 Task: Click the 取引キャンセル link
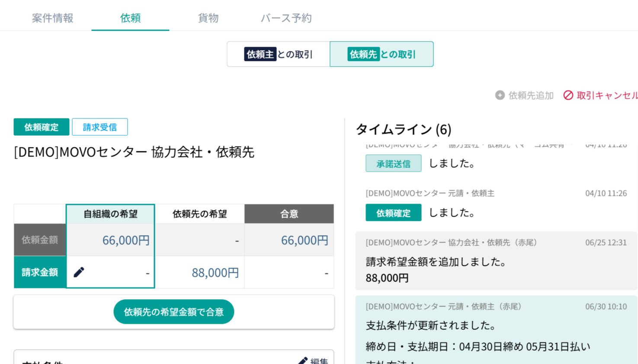coord(607,95)
